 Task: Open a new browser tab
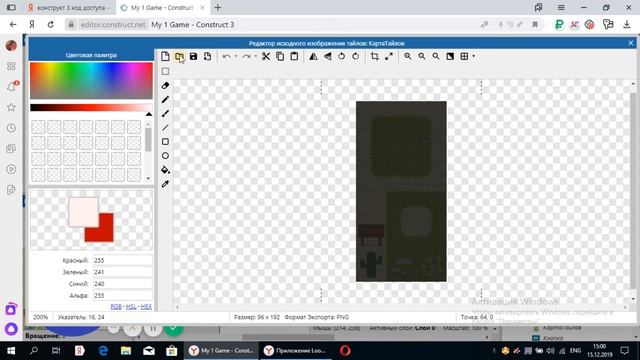(x=218, y=8)
